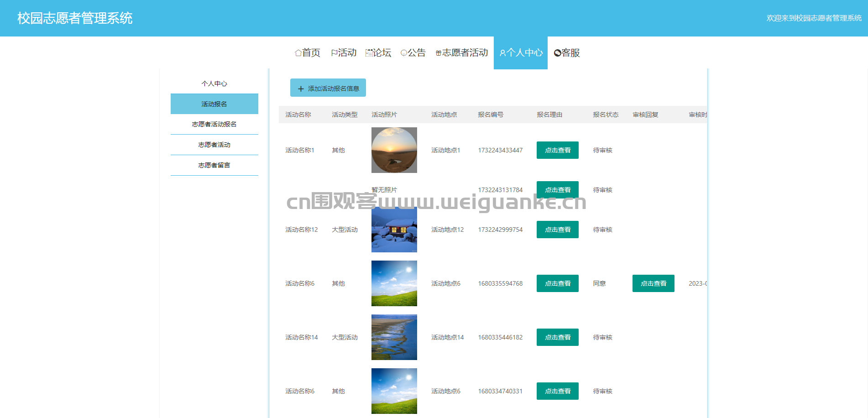Click the customer service icon beside 客服
Image resolution: width=868 pixels, height=418 pixels.
point(557,53)
